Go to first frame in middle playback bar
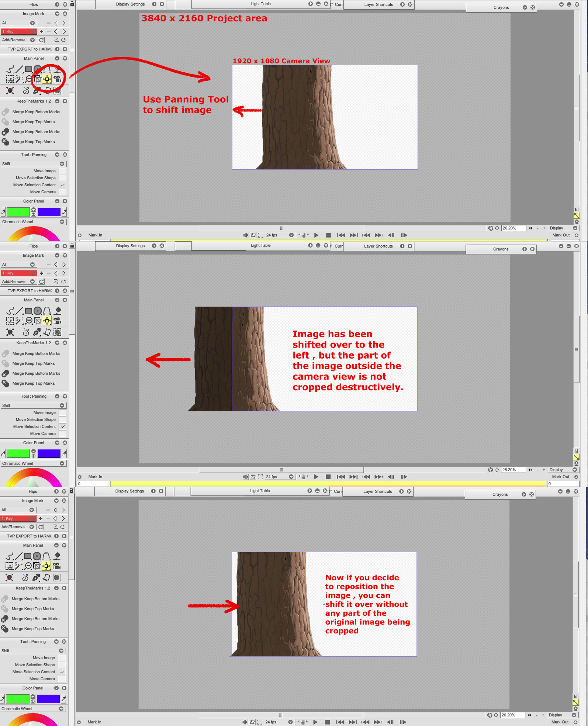Screen dimensions: 588x726 coord(341,477)
